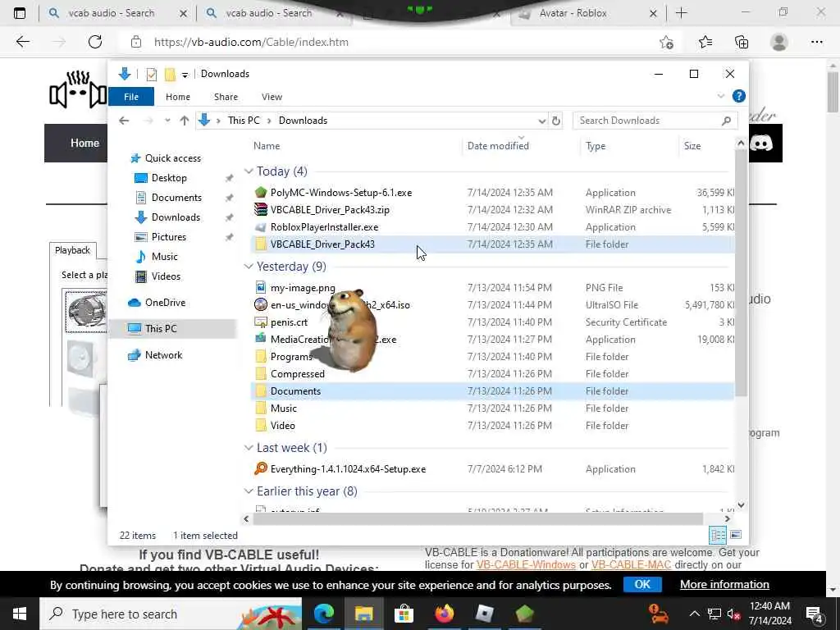Add page to favorites star icon
Image resolution: width=840 pixels, height=630 pixels.
coord(666,43)
